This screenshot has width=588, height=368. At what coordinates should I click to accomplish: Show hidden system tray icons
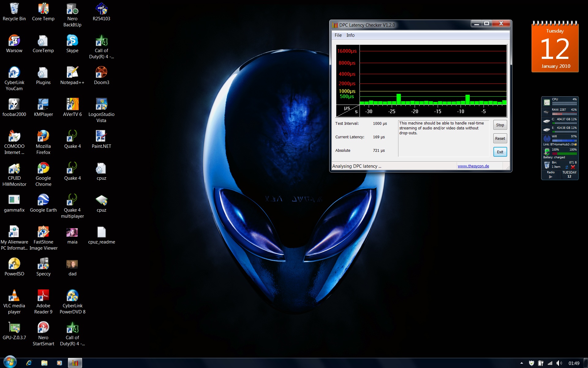522,363
